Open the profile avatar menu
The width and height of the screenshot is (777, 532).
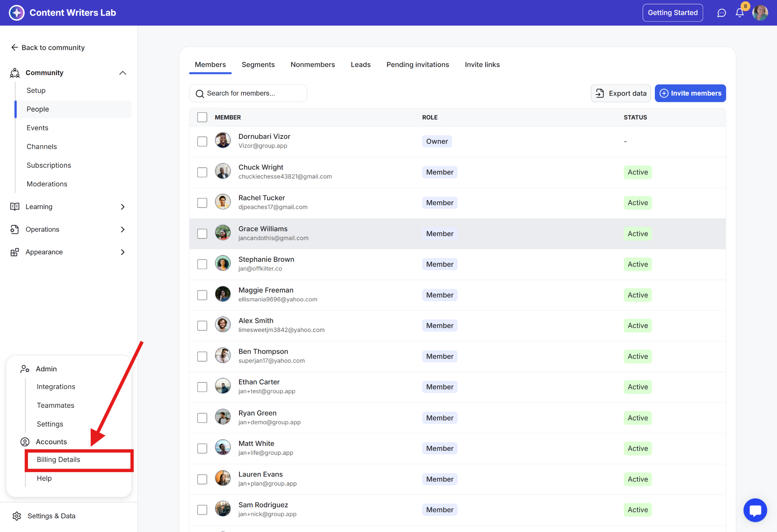760,13
